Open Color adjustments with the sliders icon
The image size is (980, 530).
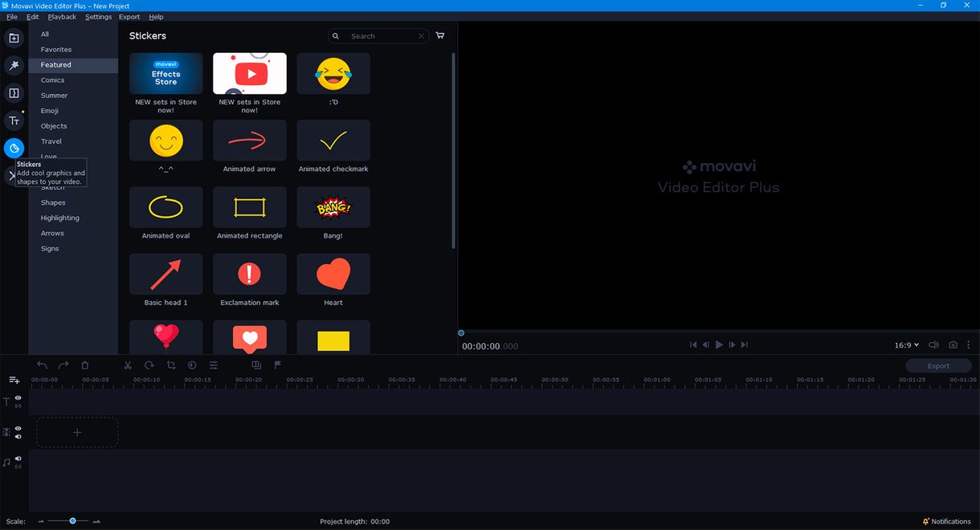pyautogui.click(x=214, y=365)
